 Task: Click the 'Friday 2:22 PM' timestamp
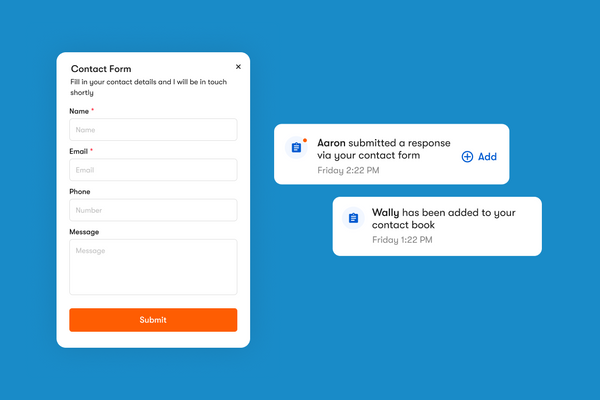(x=348, y=170)
